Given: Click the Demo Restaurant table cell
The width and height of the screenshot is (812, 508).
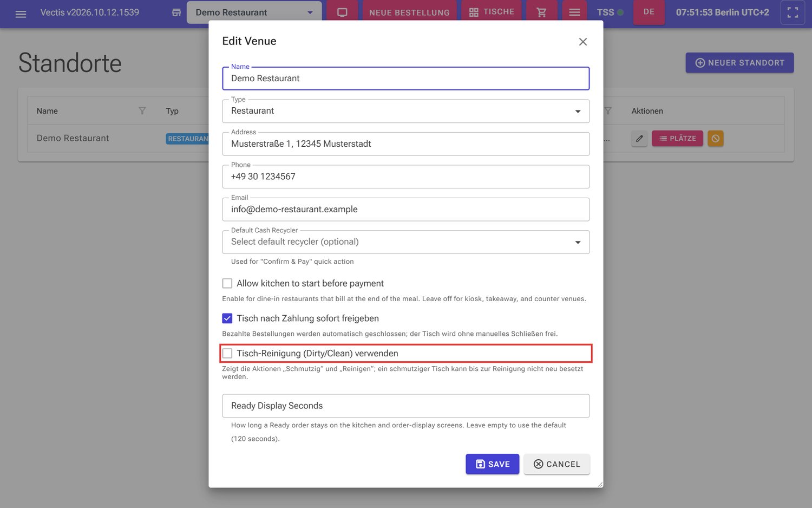Looking at the screenshot, I should coord(73,138).
